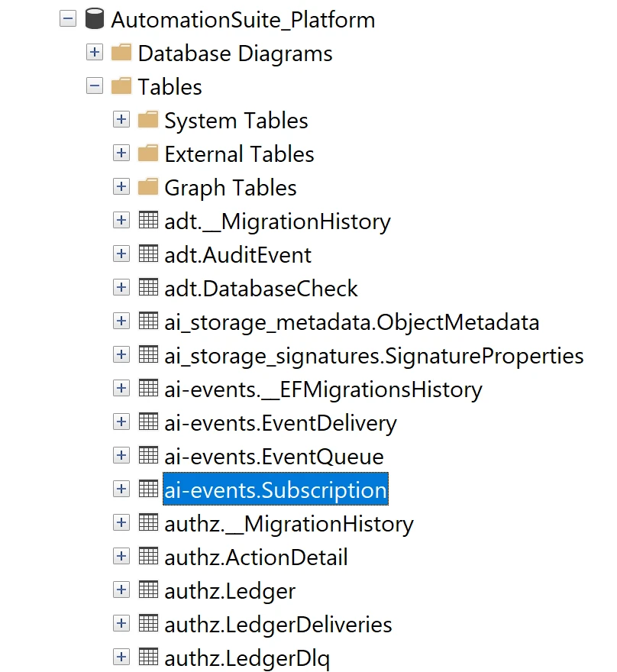Click the Tables folder icon
Image resolution: width=617 pixels, height=672 pixels.
tap(121, 86)
